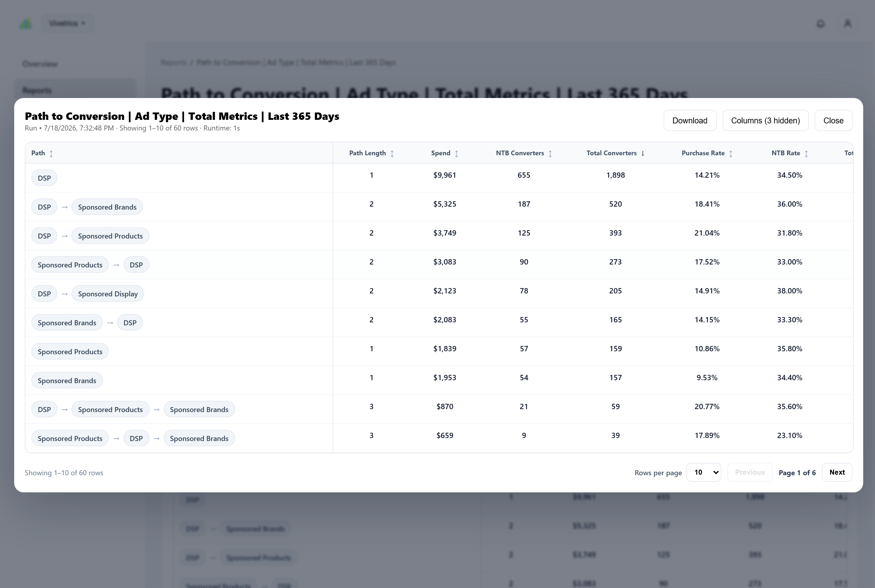The height and width of the screenshot is (588, 875).
Task: Click the 14.21% purchase rate cell
Action: pos(707,175)
